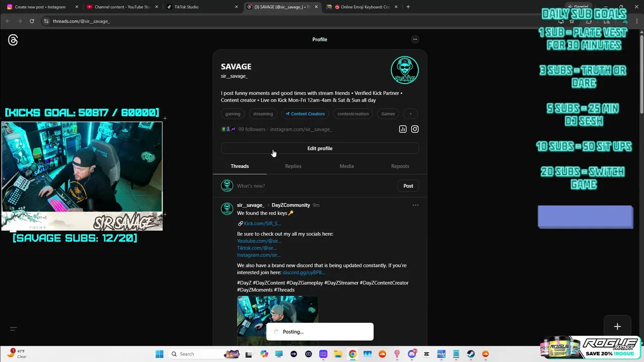Switch to Create new post Instagram browser tab

click(x=40, y=7)
